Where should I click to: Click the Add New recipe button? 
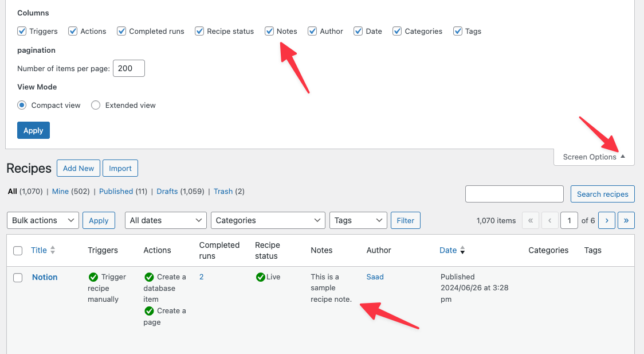[78, 168]
